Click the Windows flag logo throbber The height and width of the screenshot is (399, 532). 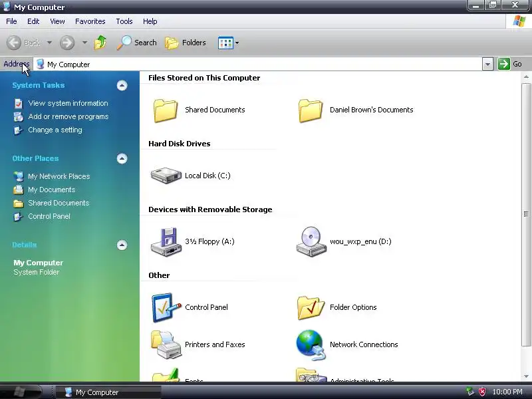click(519, 21)
